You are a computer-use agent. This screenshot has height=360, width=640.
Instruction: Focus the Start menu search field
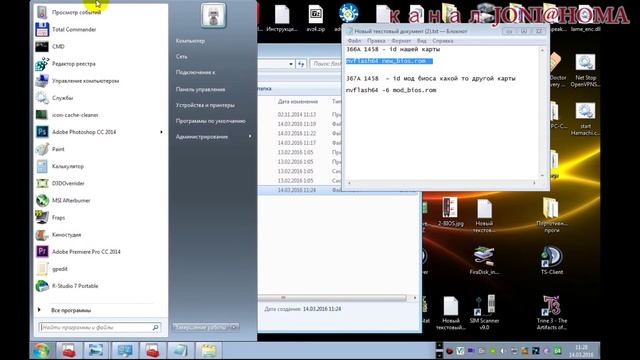pyautogui.click(x=100, y=327)
